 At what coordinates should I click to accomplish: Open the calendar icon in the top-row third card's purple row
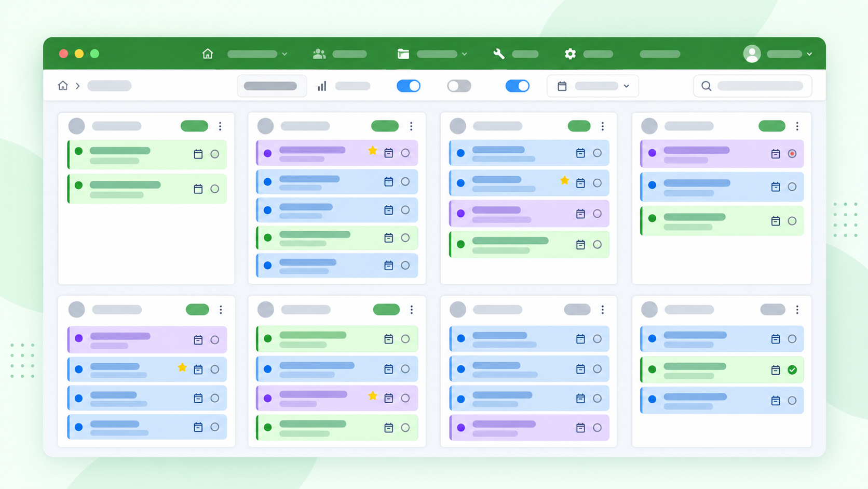tap(580, 214)
